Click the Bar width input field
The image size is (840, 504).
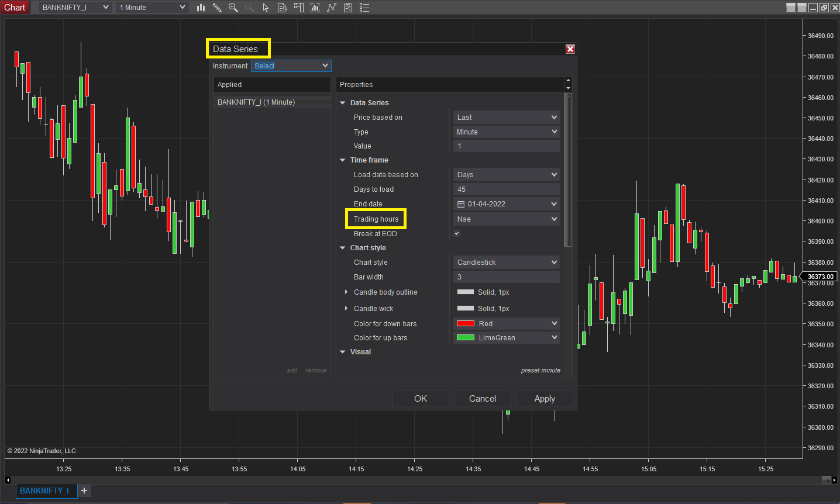tap(507, 277)
